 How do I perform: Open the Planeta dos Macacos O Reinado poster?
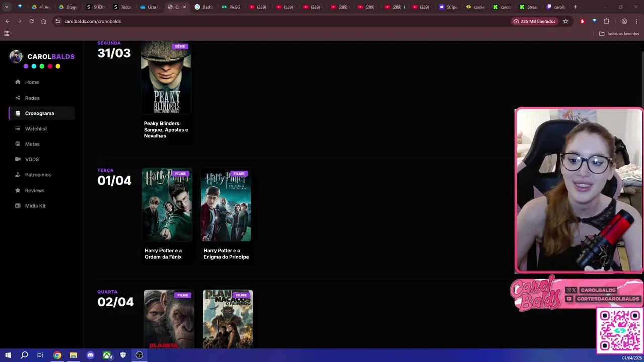[228, 319]
